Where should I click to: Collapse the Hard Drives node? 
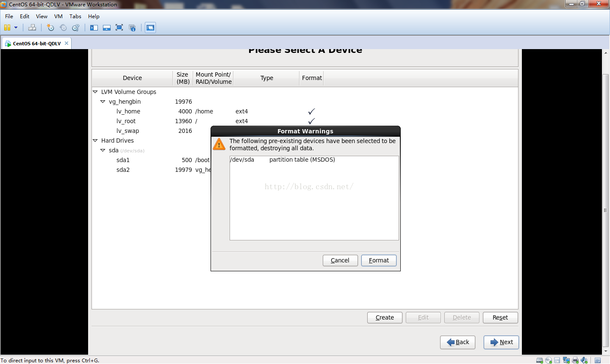[x=95, y=141]
